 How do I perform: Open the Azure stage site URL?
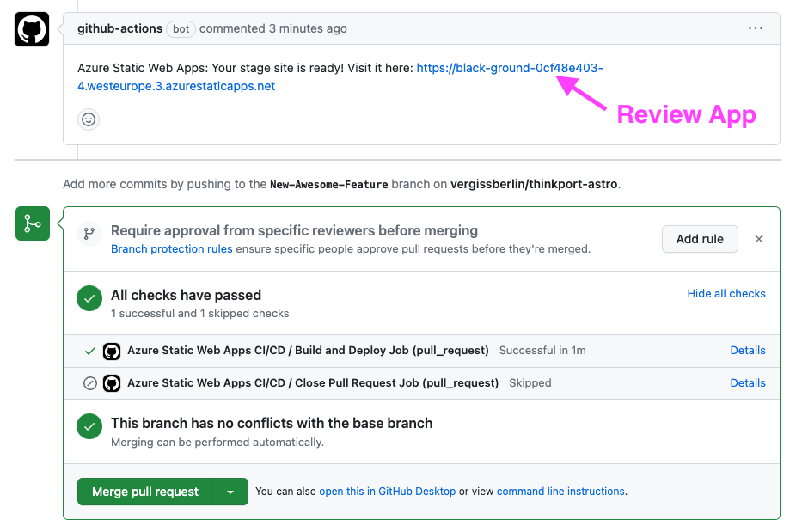(x=340, y=77)
